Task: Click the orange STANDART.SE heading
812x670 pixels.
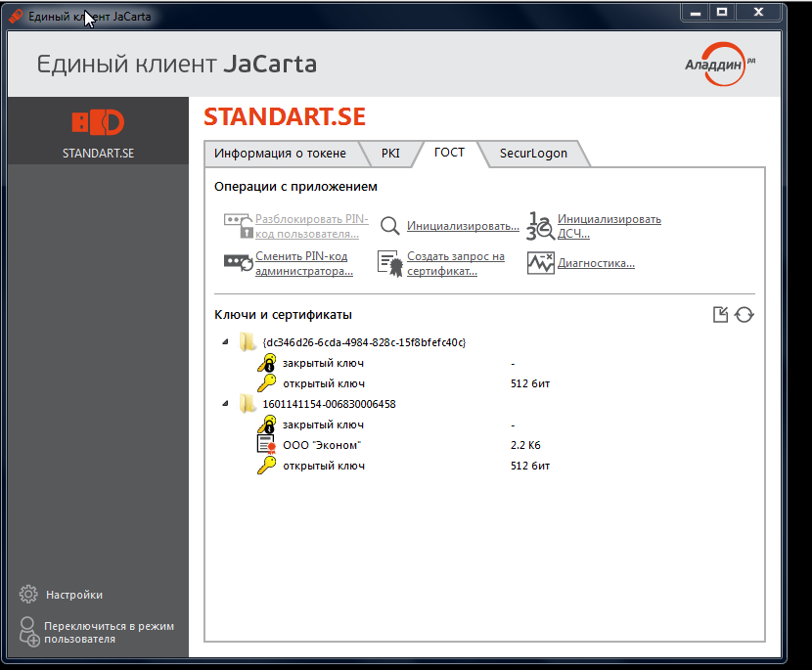Action: [285, 117]
